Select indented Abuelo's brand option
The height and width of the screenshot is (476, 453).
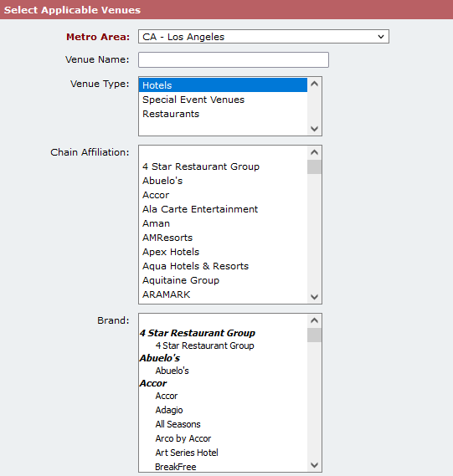click(223, 371)
